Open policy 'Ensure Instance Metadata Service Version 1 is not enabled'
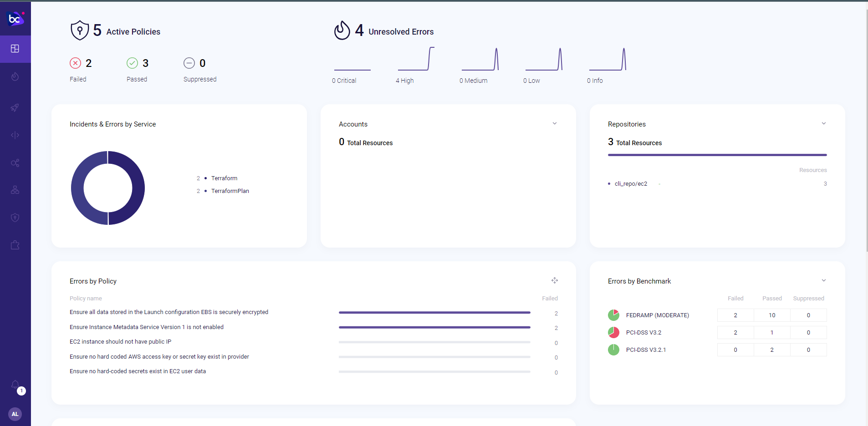Screen dimensions: 868x426 (147, 327)
